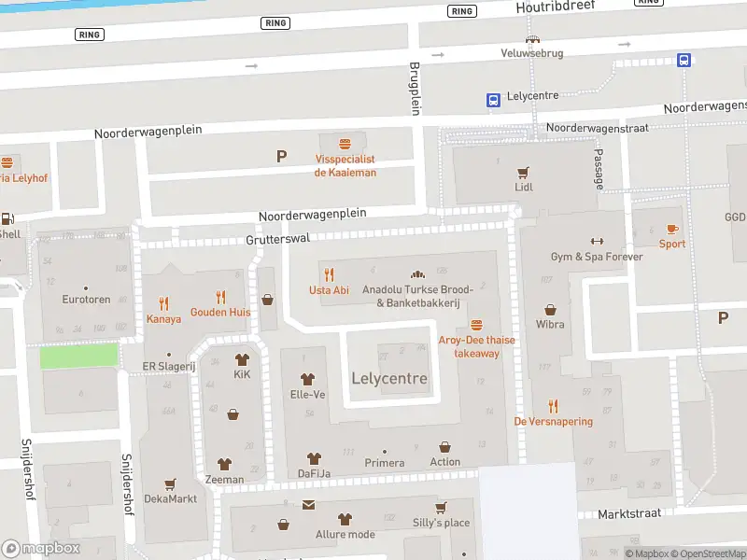Select the Wibra shopping basket icon
This screenshot has height=560, width=747.
point(551,310)
